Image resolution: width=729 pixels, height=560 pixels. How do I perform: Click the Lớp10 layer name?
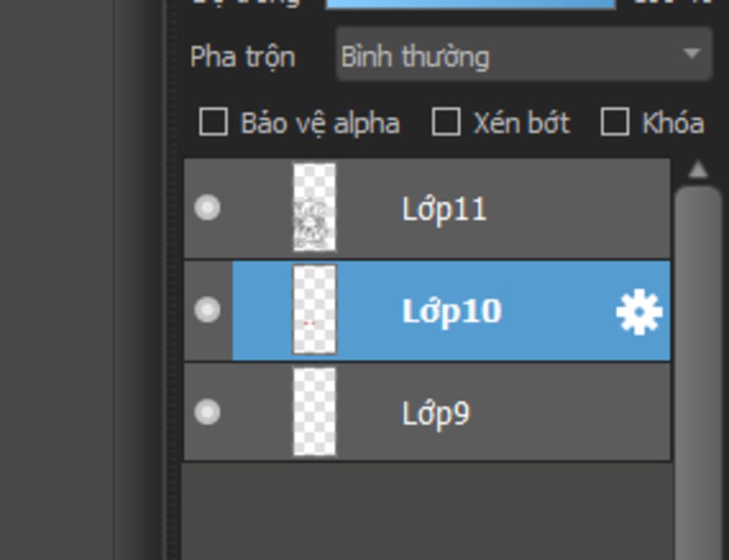coord(452,312)
